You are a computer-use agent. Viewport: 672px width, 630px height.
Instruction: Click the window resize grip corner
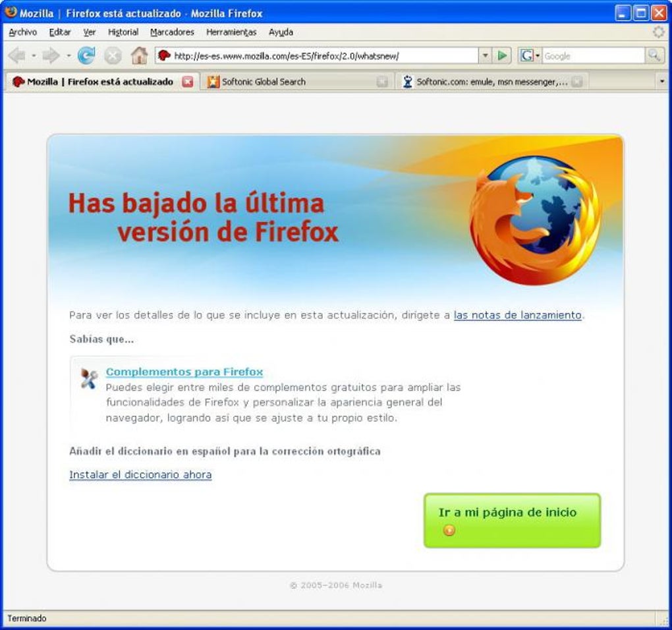[x=664, y=621]
